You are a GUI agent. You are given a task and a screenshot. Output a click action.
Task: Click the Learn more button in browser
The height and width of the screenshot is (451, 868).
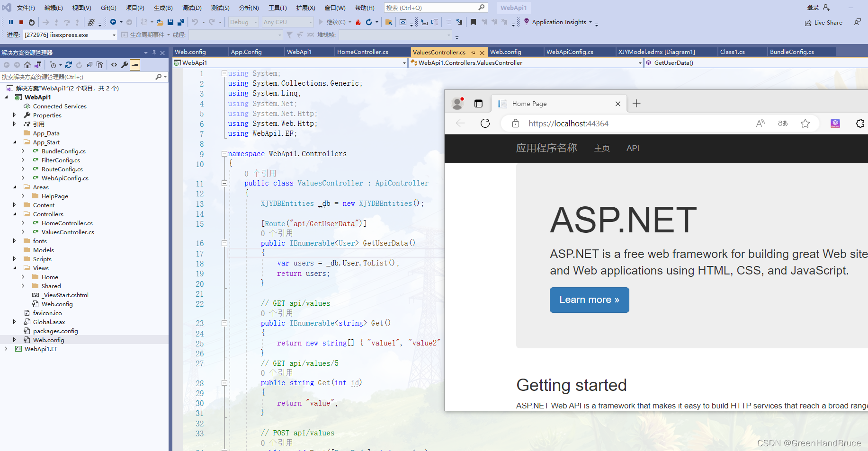click(590, 300)
